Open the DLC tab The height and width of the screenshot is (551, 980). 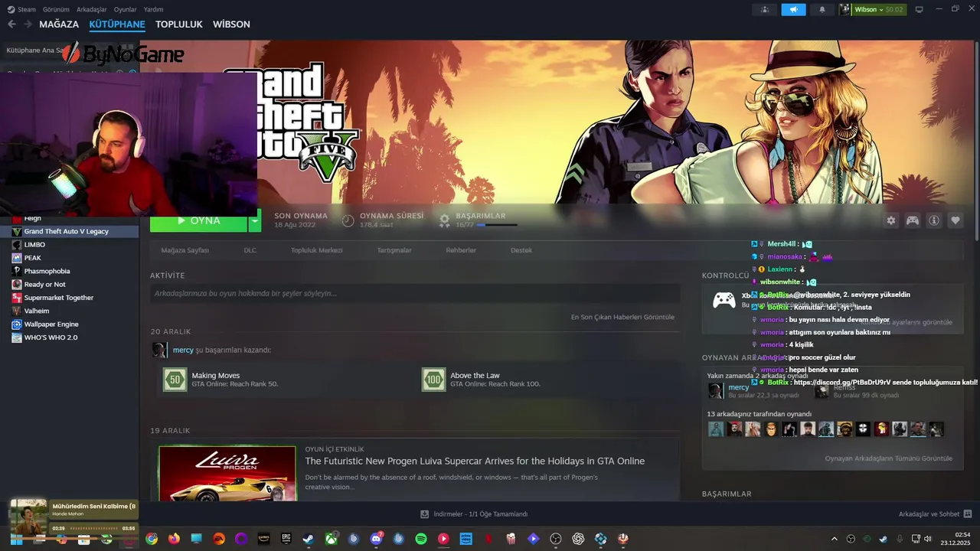click(250, 250)
